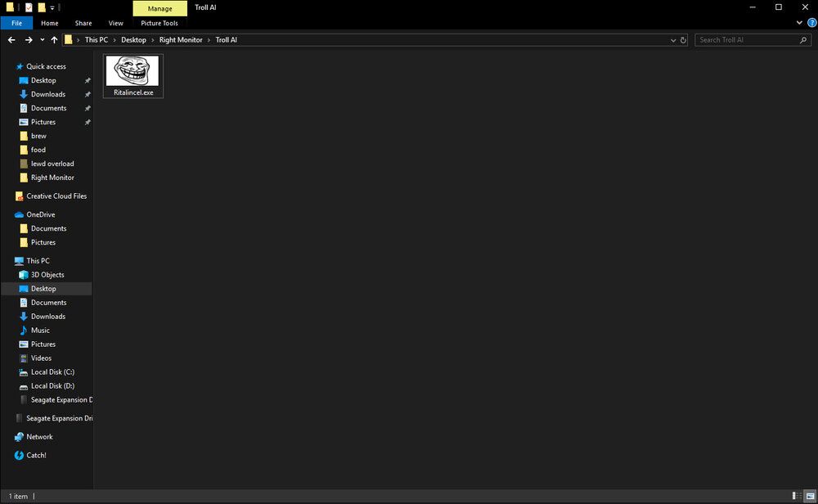Go back using the back arrow
Image resolution: width=818 pixels, height=504 pixels.
11,39
